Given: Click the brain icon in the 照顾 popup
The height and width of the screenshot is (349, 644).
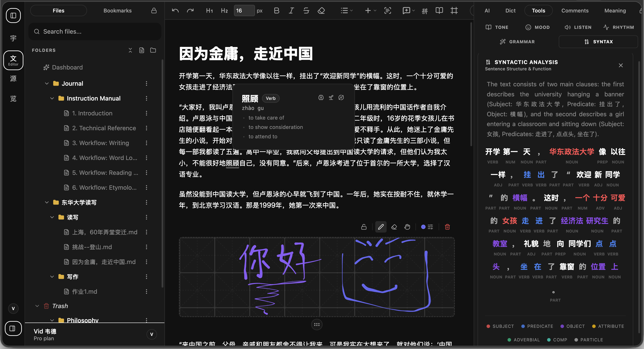Looking at the screenshot, I should [321, 97].
